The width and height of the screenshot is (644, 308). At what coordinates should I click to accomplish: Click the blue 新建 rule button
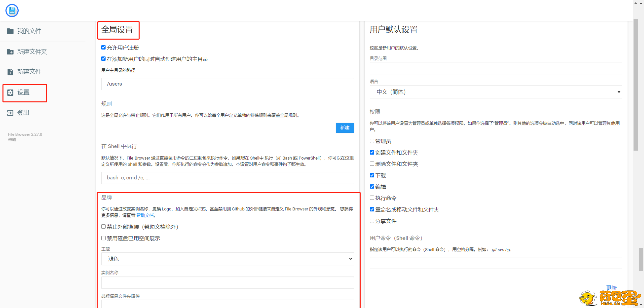[345, 128]
